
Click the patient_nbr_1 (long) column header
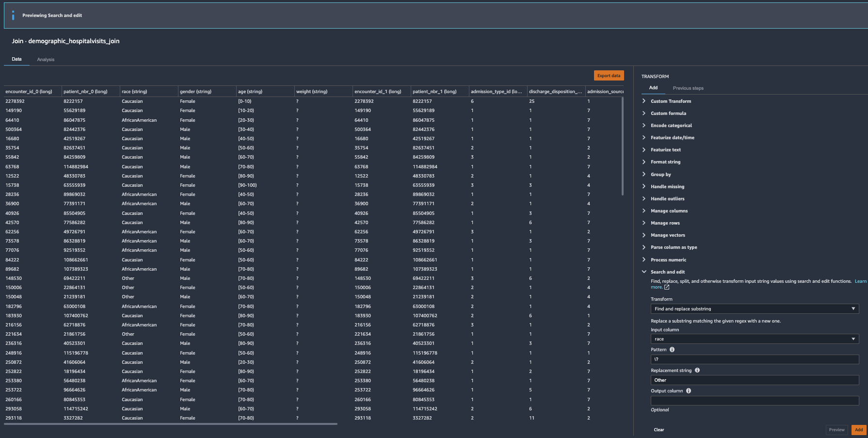(x=440, y=92)
